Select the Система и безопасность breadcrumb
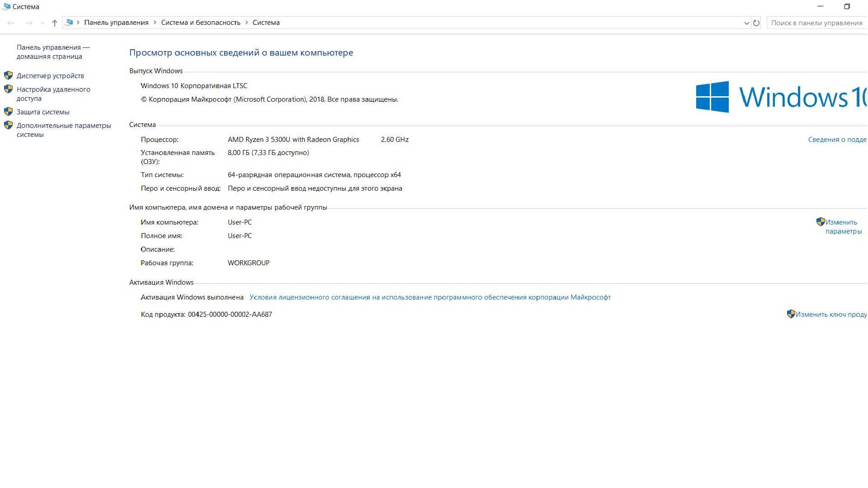 [201, 23]
